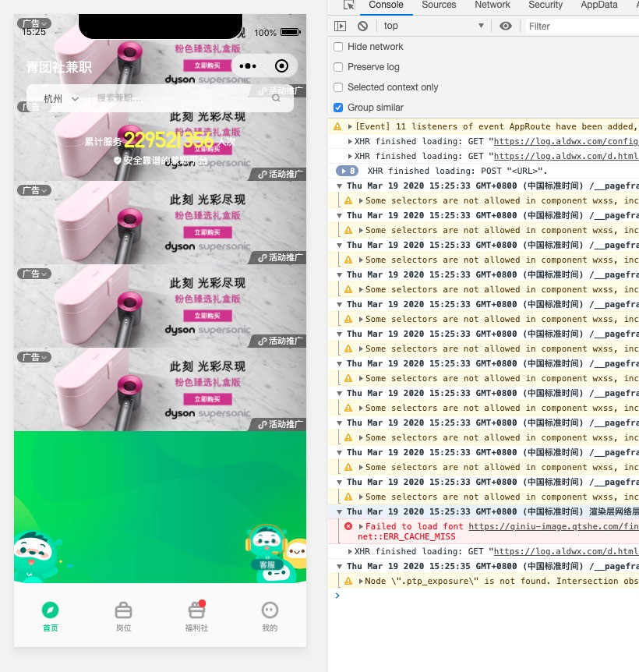639x672 pixels.
Task: Tap the 岗位 briefcase tab icon
Action: [x=123, y=610]
